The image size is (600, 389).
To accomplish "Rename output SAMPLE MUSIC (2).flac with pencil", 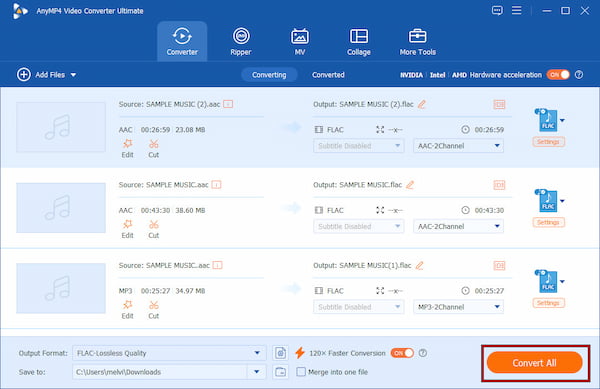I will [x=422, y=104].
